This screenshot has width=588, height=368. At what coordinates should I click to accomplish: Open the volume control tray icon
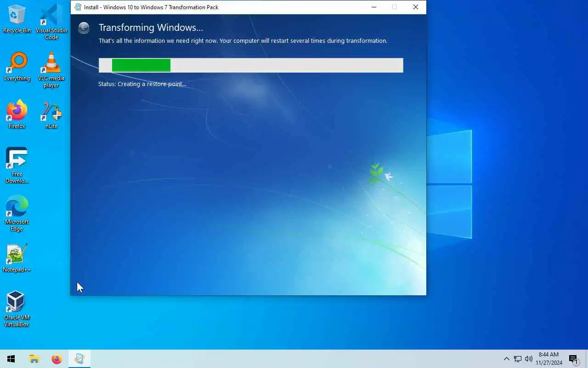[x=529, y=359]
